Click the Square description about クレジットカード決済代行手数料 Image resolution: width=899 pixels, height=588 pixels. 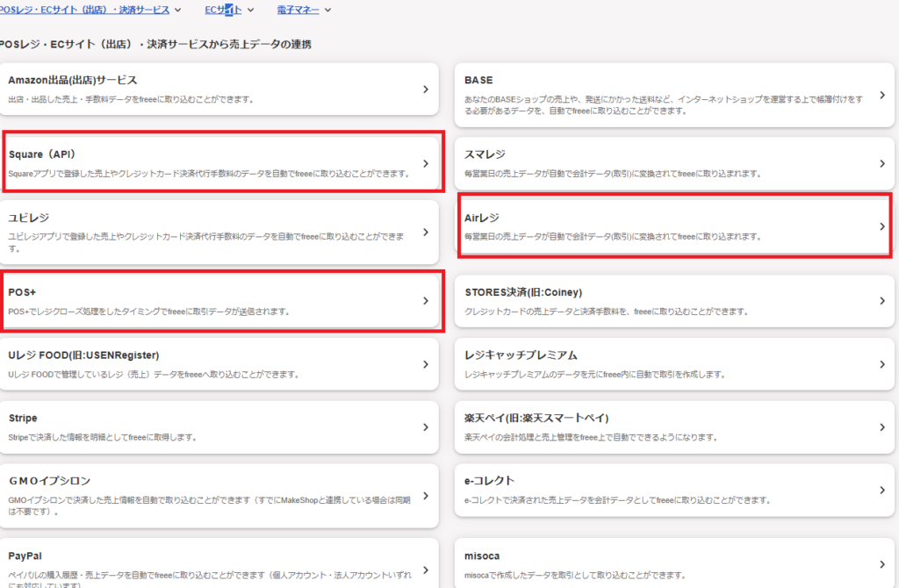coord(209,174)
